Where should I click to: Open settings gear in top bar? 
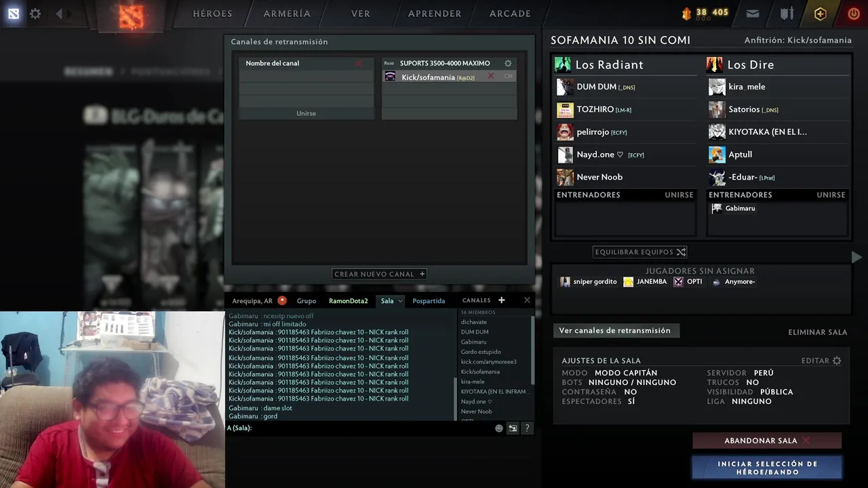point(35,14)
